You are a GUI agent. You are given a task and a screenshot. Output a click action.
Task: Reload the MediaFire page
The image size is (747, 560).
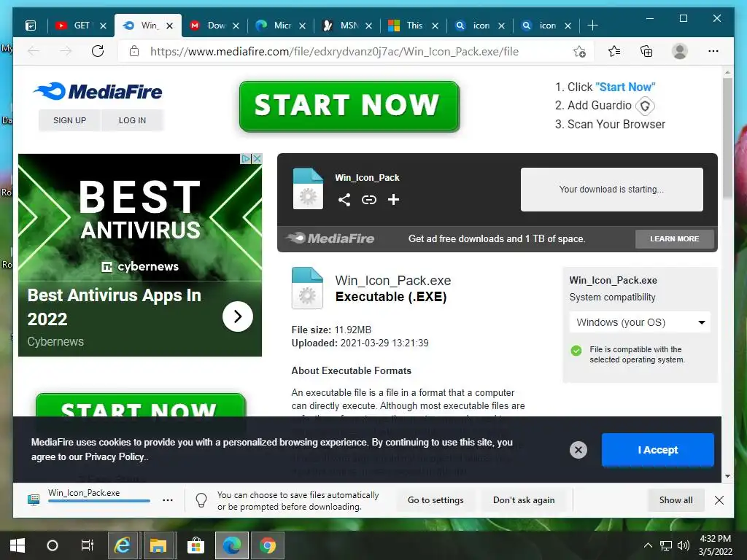98,51
